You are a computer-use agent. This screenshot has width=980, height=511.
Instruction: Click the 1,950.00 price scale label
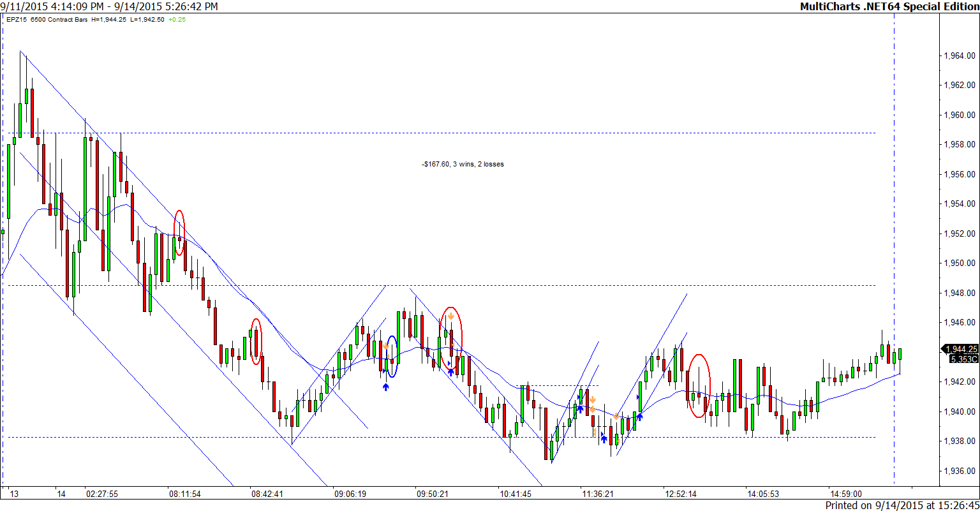pyautogui.click(x=961, y=263)
